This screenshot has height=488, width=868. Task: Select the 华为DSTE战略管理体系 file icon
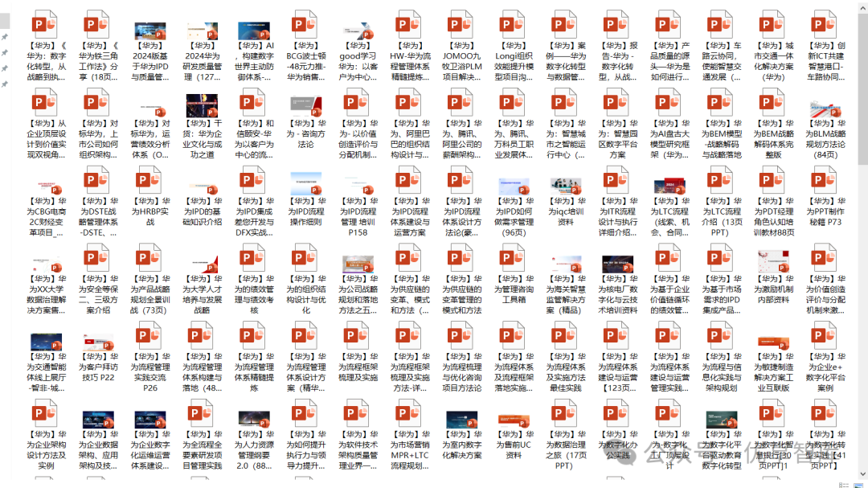[98, 181]
